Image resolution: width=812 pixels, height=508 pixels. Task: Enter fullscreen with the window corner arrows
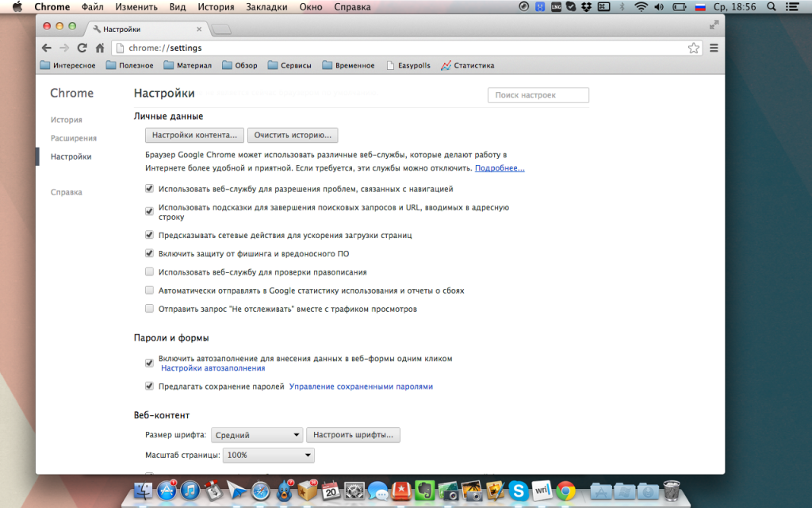pyautogui.click(x=714, y=25)
